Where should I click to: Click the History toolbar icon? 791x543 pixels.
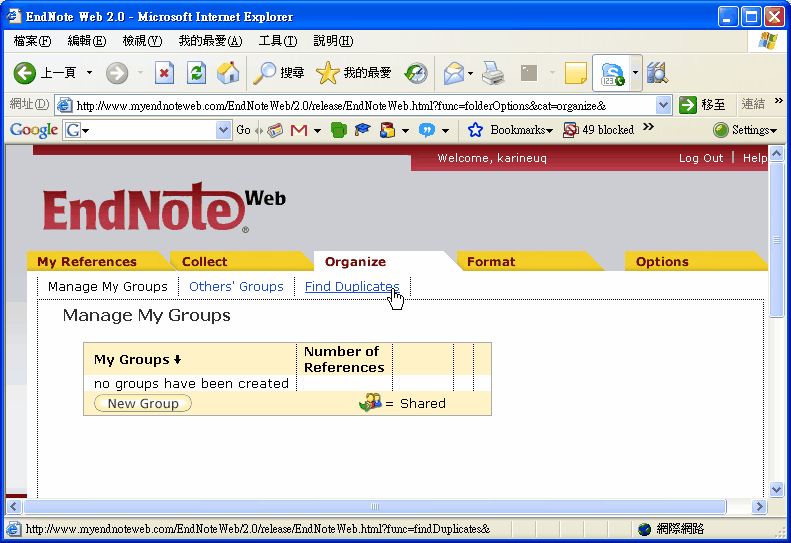(x=416, y=73)
